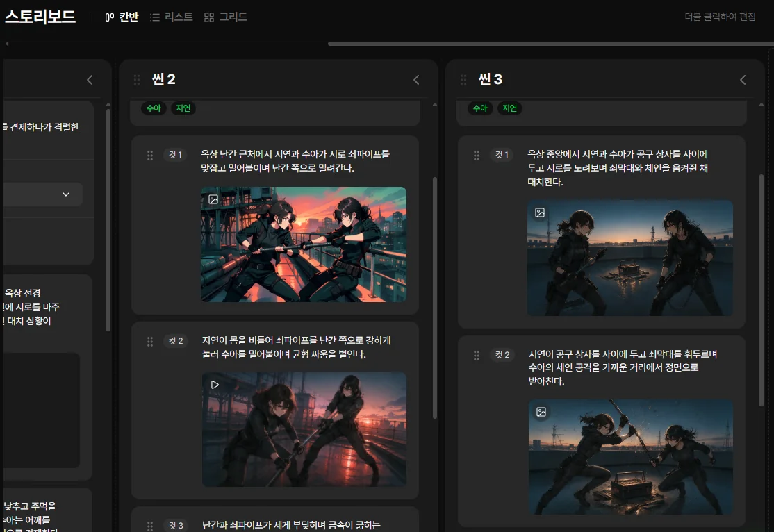774x532 pixels.
Task: Collapse 씬 2 column with chevron
Action: point(416,80)
